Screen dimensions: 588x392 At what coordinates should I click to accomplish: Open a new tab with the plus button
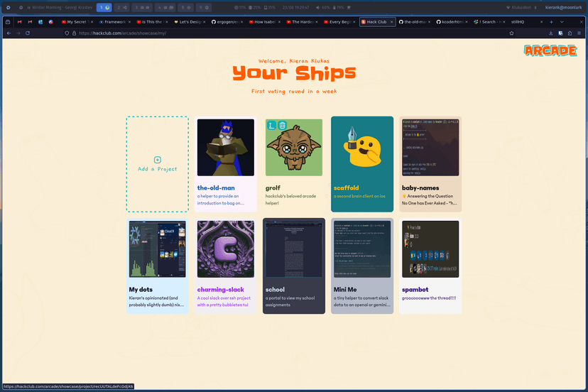click(x=551, y=22)
